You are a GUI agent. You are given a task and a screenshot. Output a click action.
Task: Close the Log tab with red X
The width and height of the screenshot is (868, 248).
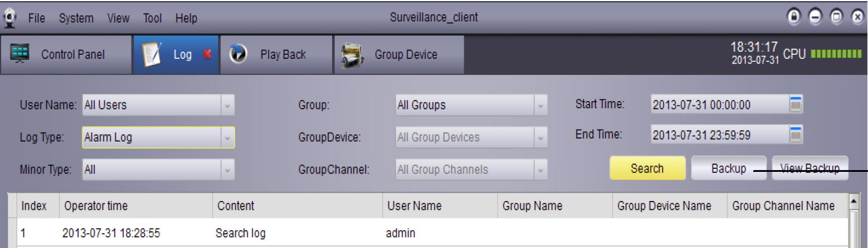pyautogui.click(x=207, y=55)
